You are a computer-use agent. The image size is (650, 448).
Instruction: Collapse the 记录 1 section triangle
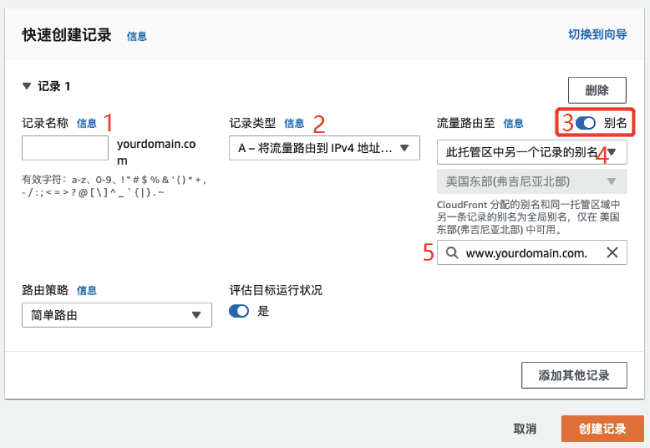(27, 87)
